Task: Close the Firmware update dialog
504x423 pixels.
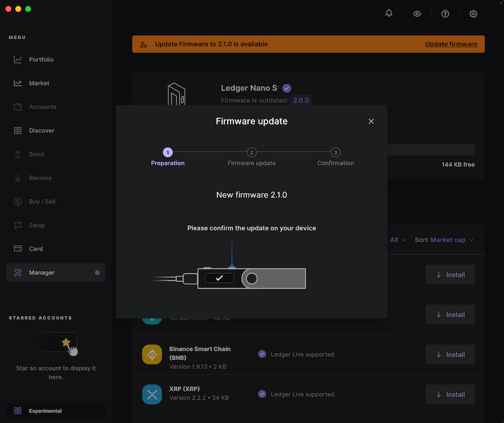Action: (x=371, y=121)
